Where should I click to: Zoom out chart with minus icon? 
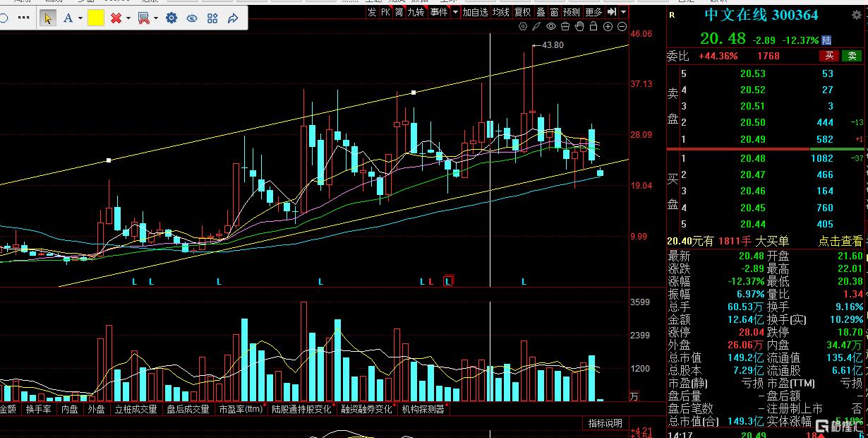pos(622,27)
